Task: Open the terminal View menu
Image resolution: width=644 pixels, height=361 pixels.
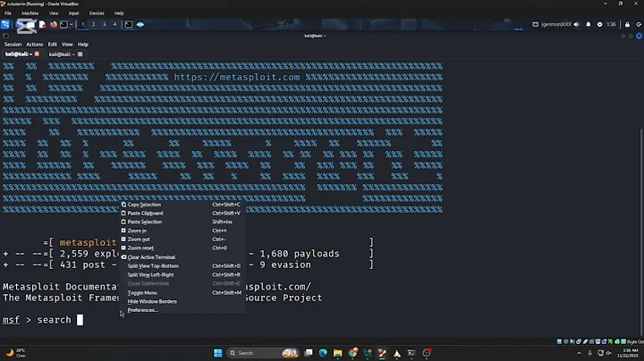Action: click(67, 45)
